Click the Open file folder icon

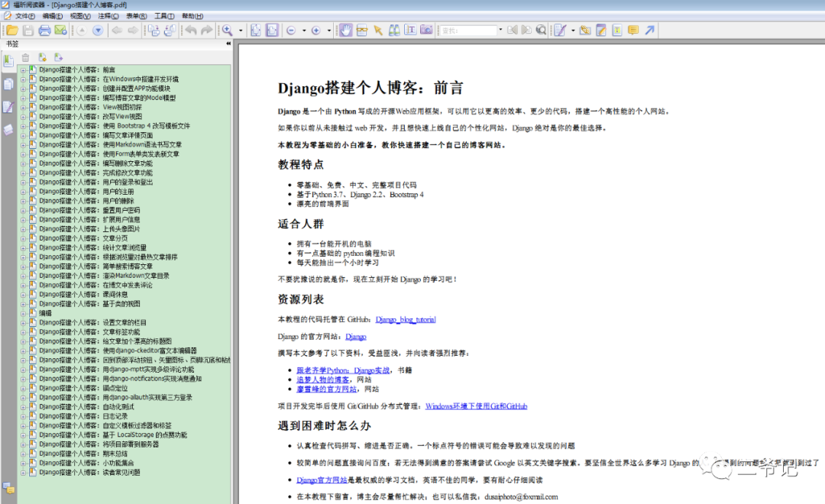click(x=12, y=31)
